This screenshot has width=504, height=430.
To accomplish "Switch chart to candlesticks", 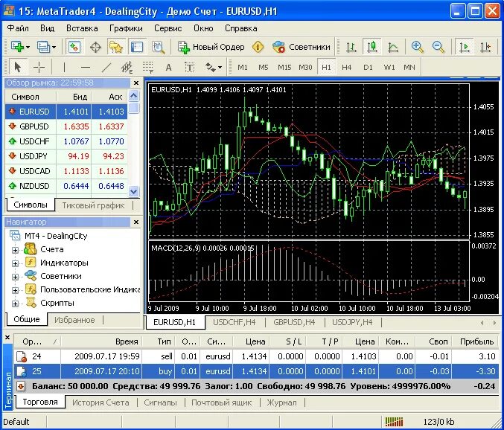I will click(372, 47).
